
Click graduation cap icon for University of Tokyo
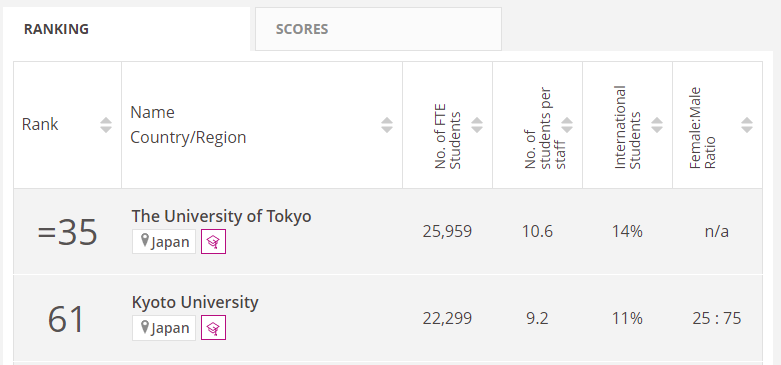[214, 242]
